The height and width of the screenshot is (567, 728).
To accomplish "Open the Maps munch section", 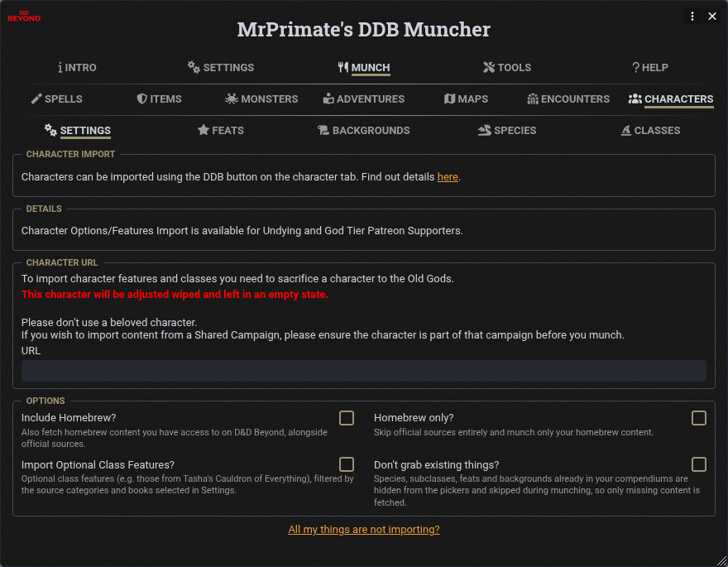I will (x=466, y=99).
